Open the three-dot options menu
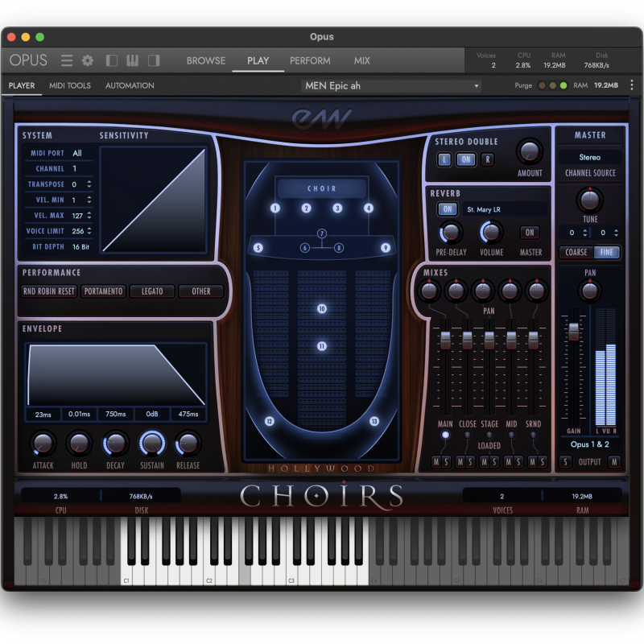This screenshot has height=644, width=644. pyautogui.click(x=631, y=85)
